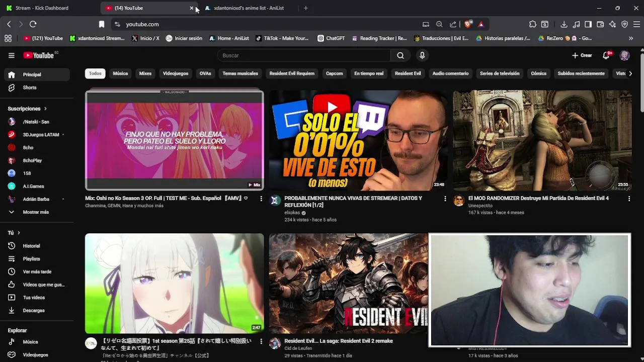Open Brave Wallet icon
644x362 pixels.
pos(600,24)
